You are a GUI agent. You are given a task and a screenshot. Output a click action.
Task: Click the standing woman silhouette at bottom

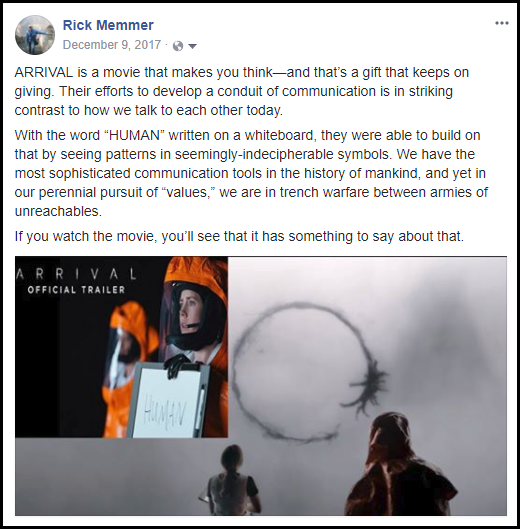click(233, 480)
